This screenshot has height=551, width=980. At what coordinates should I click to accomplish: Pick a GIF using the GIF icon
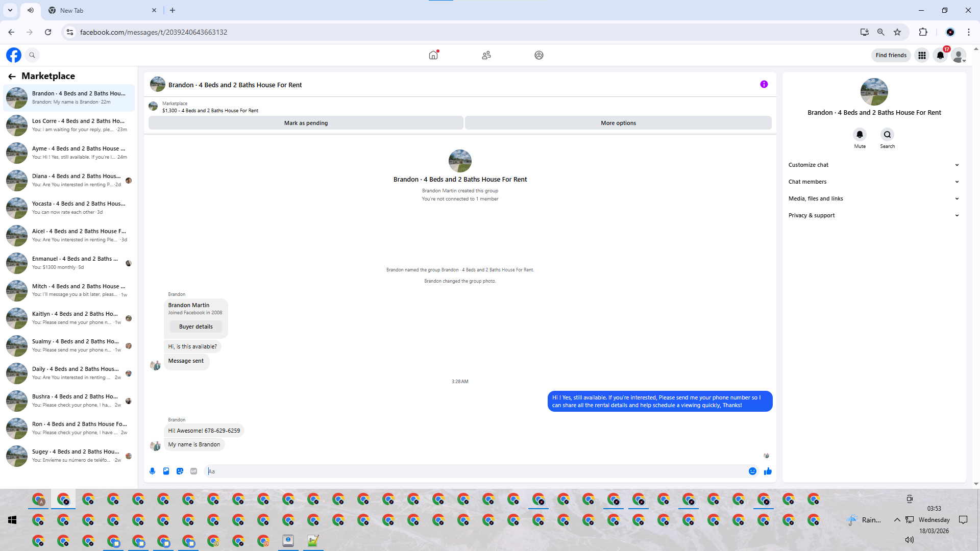pos(193,471)
